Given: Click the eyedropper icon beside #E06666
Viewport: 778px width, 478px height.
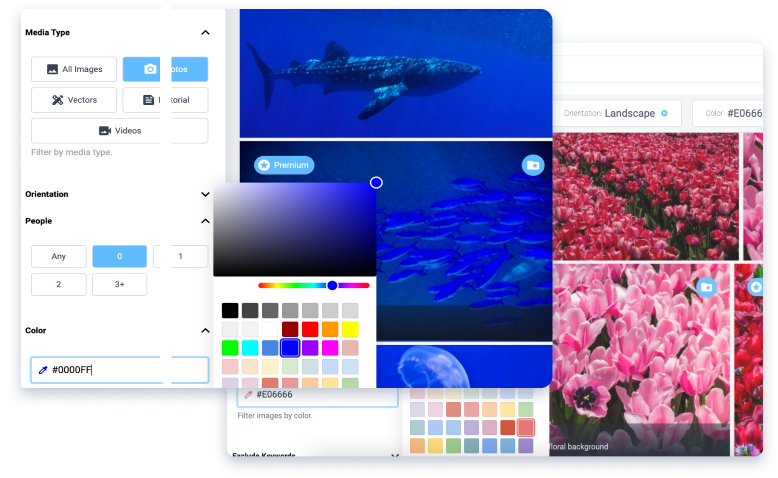Looking at the screenshot, I should 248,395.
